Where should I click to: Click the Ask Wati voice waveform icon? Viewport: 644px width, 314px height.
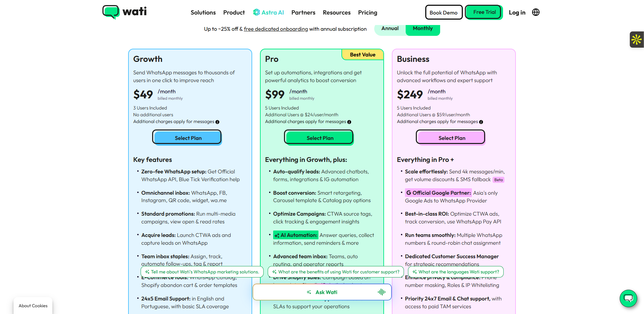(x=382, y=292)
